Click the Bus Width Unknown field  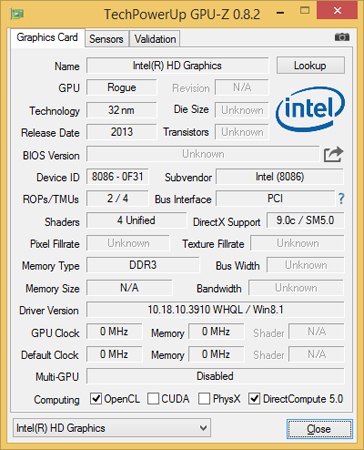point(305,265)
